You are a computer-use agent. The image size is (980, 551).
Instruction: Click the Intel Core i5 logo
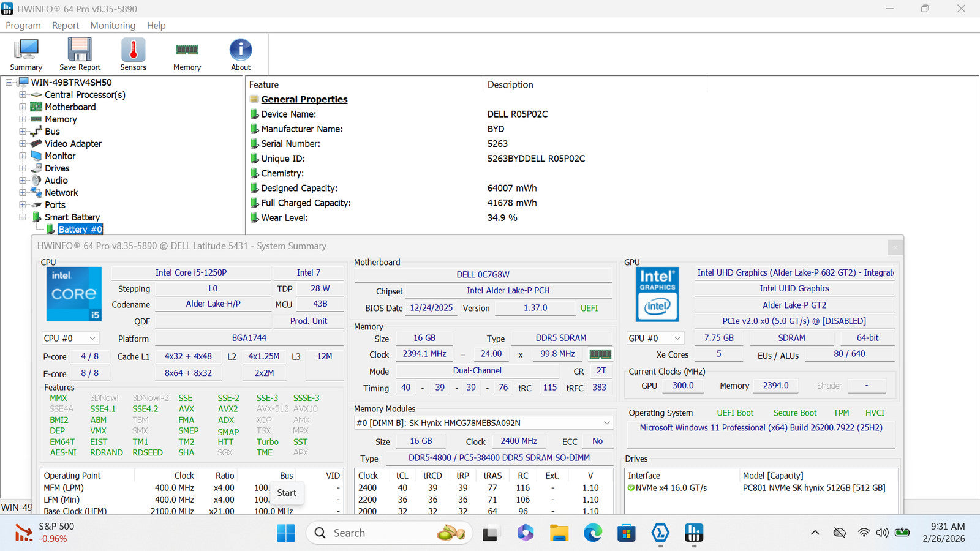click(74, 294)
